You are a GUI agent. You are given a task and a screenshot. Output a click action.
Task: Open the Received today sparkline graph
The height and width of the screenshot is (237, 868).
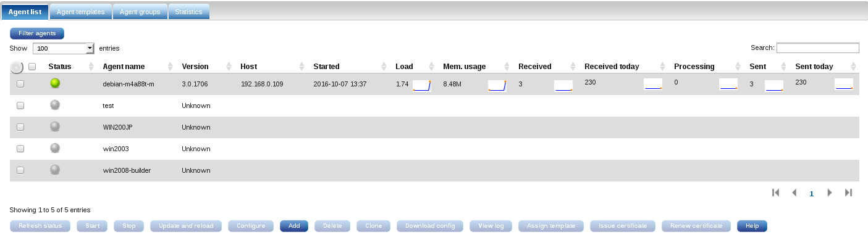click(653, 84)
